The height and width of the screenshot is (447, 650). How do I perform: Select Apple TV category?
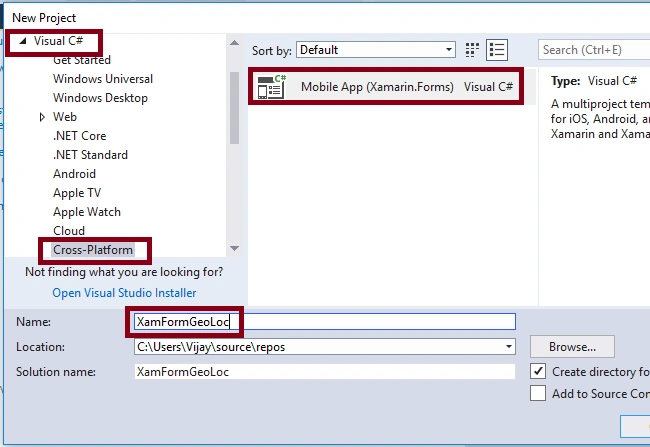tap(77, 193)
